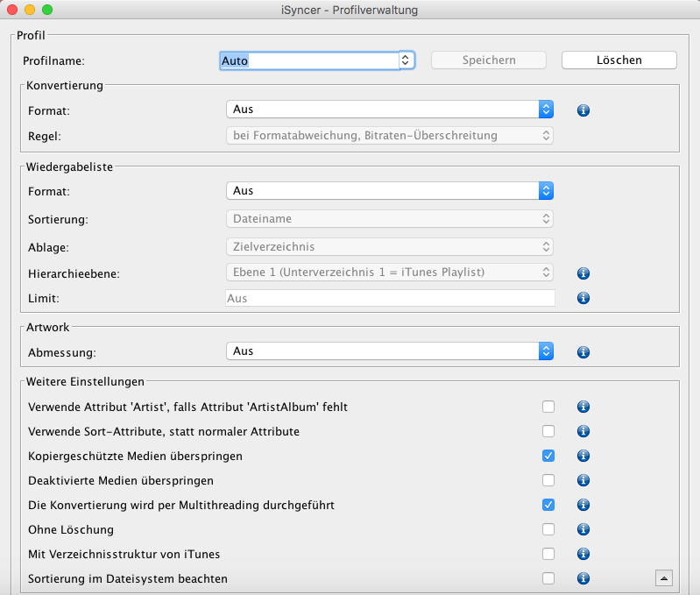Open info for Multithreading conversion option
700x595 pixels.
(583, 505)
